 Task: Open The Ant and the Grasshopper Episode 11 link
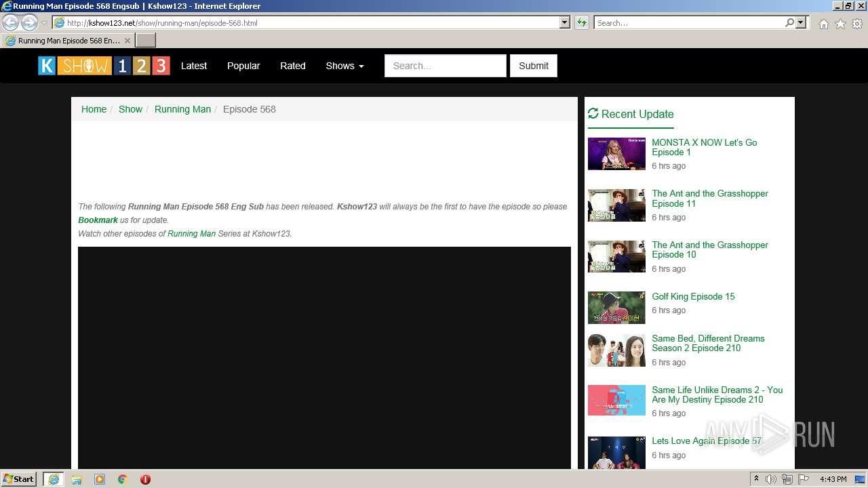pyautogui.click(x=710, y=199)
